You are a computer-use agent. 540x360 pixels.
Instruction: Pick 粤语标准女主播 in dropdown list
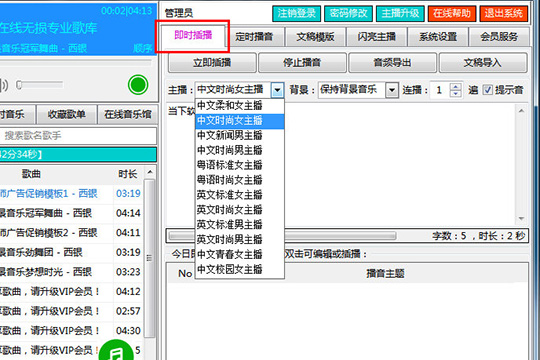click(x=240, y=165)
